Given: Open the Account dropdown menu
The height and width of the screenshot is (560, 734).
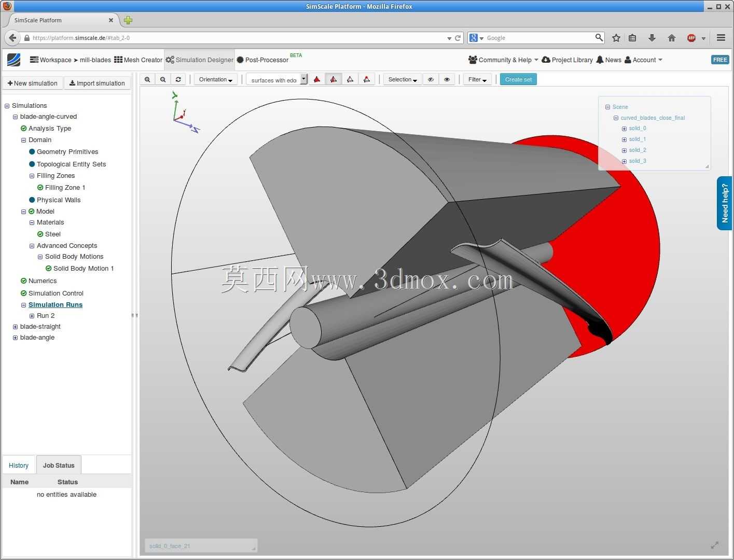Looking at the screenshot, I should point(643,60).
